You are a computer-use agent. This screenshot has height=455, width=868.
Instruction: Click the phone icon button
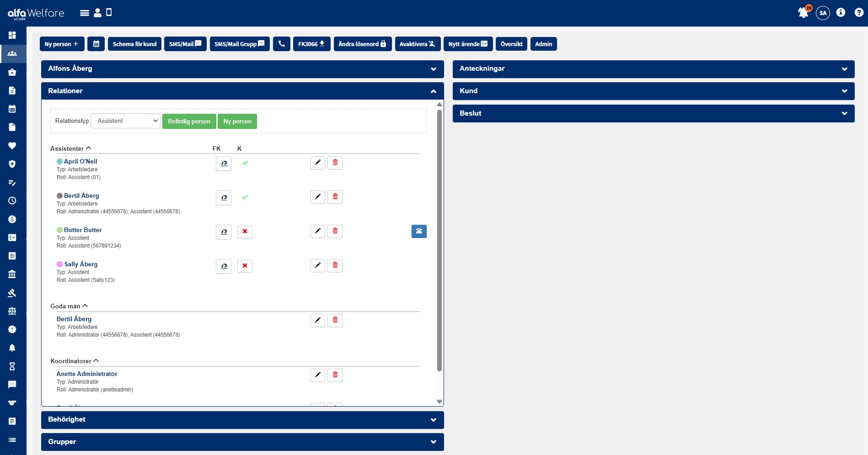click(x=282, y=44)
